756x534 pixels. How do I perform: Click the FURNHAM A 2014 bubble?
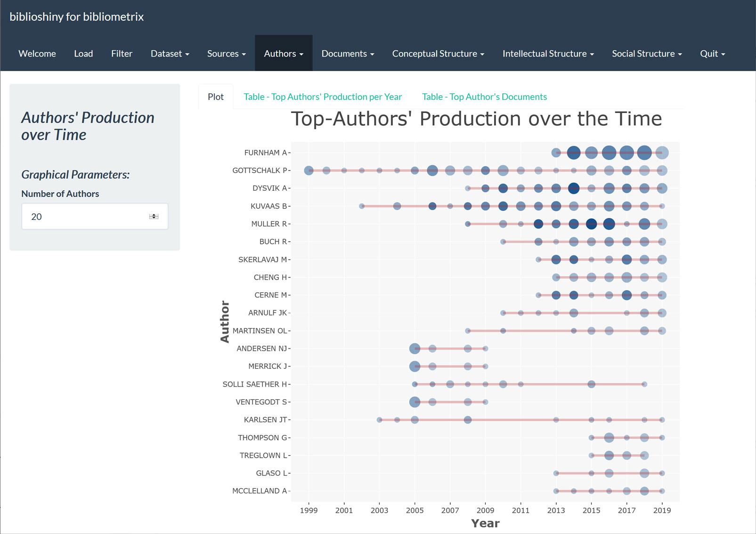pyautogui.click(x=573, y=153)
